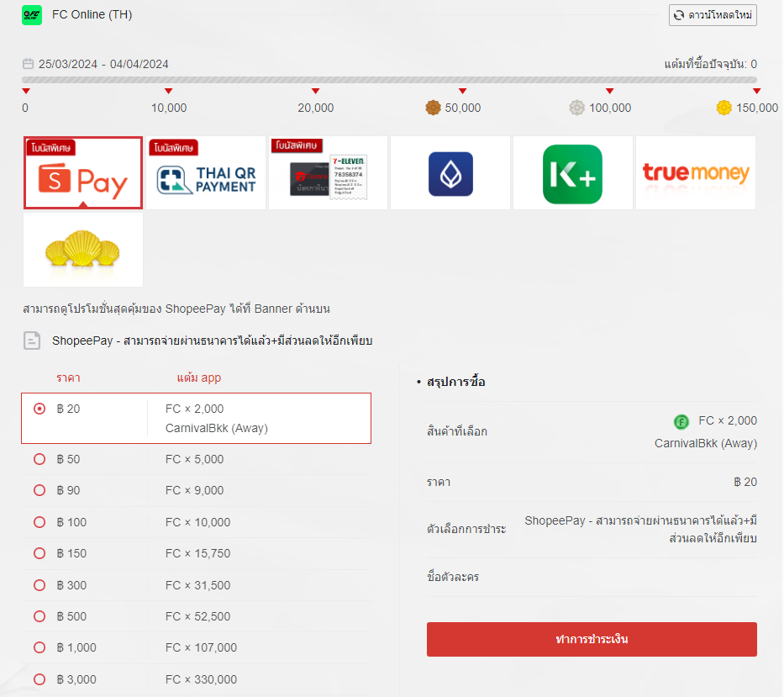Select the ฿ 500 radio option

click(x=39, y=616)
